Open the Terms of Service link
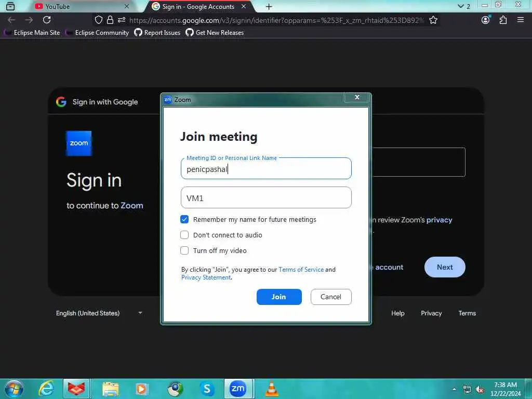Image resolution: width=532 pixels, height=399 pixels. 301,270
